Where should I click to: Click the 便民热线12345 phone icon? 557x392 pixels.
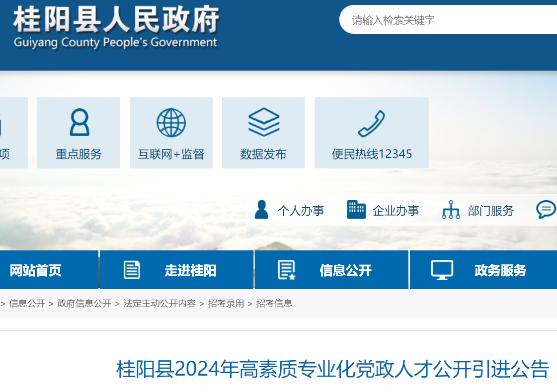[372, 124]
